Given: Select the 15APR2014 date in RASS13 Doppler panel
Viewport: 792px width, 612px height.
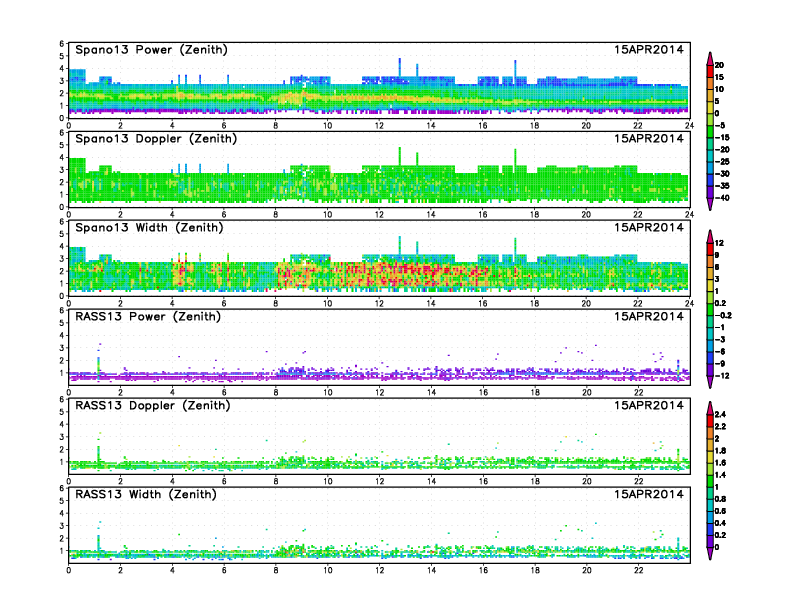Looking at the screenshot, I should [x=649, y=405].
